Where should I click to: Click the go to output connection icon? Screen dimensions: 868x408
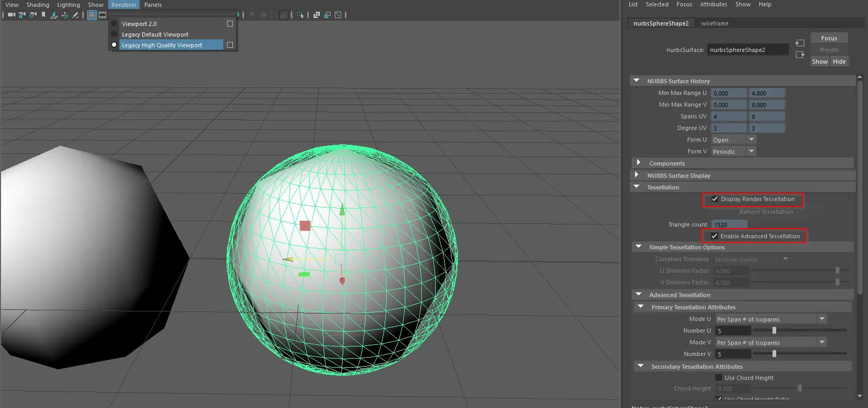[x=800, y=55]
